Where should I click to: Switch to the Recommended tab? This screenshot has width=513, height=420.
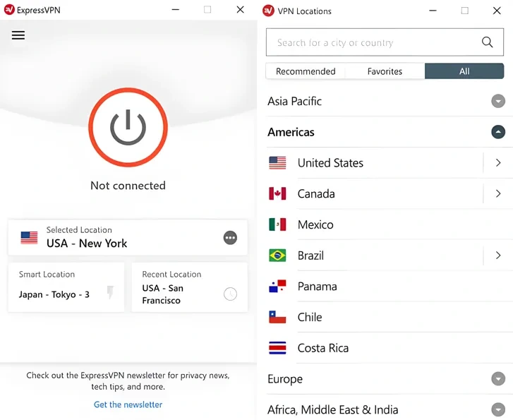pos(306,71)
